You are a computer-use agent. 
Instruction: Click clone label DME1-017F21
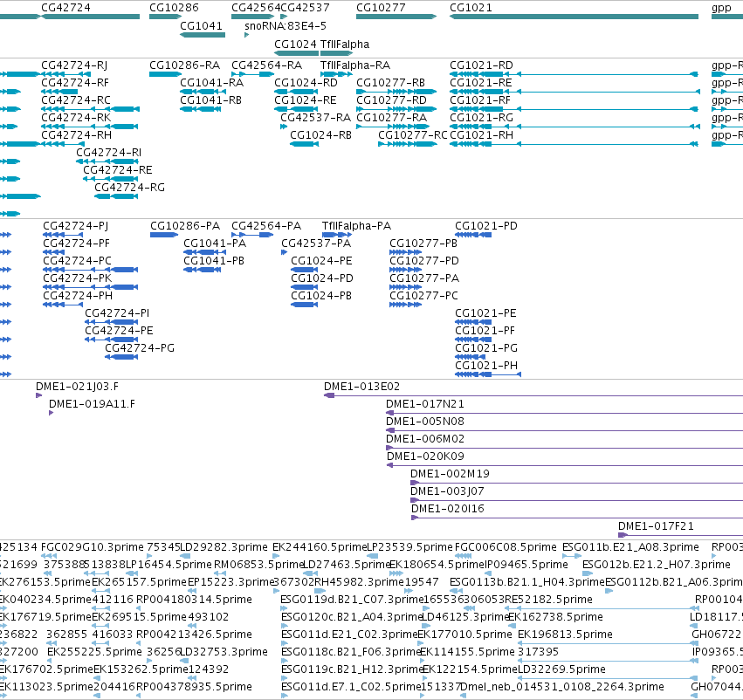656,526
